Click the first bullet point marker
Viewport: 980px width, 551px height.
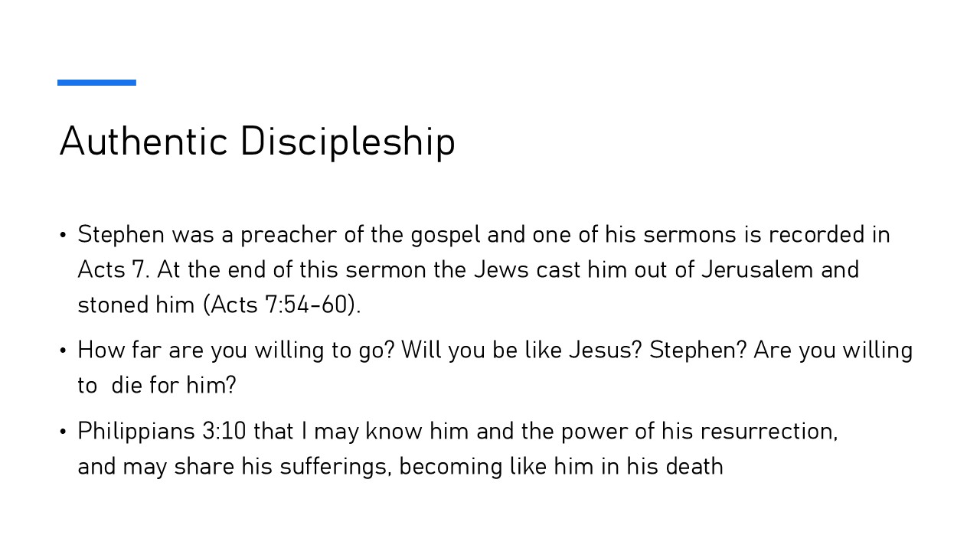click(x=64, y=235)
